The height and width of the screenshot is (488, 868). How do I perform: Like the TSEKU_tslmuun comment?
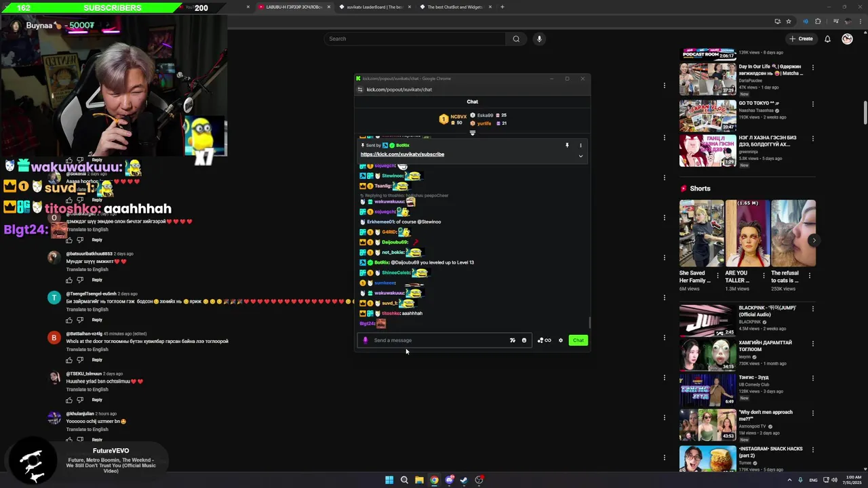[69, 400]
